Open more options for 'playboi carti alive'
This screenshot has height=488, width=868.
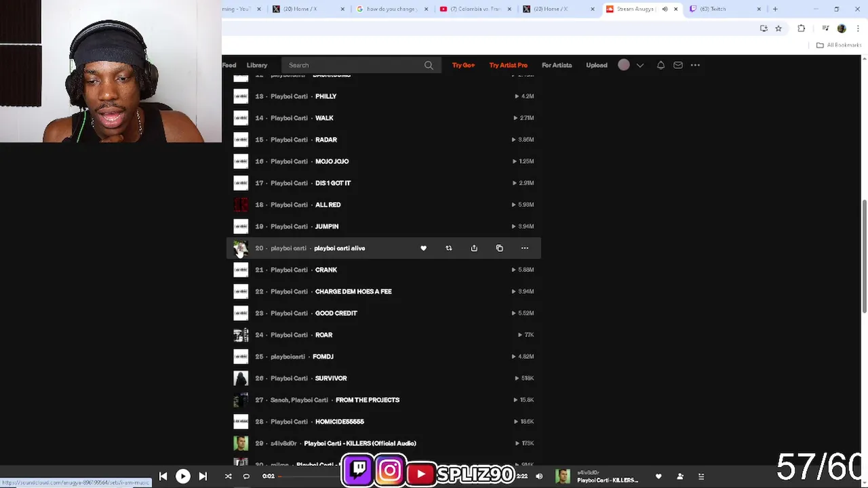point(524,248)
